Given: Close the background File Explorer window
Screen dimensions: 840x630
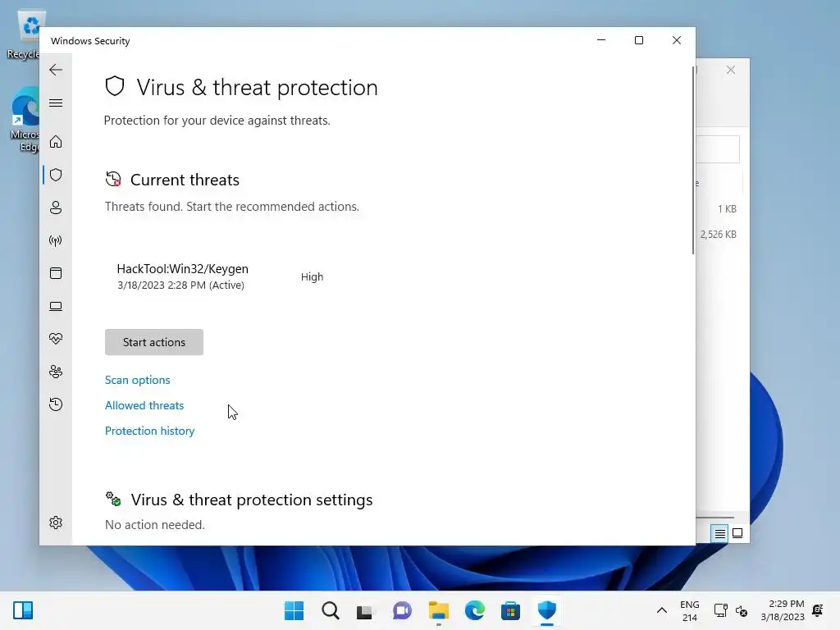Looking at the screenshot, I should 731,70.
